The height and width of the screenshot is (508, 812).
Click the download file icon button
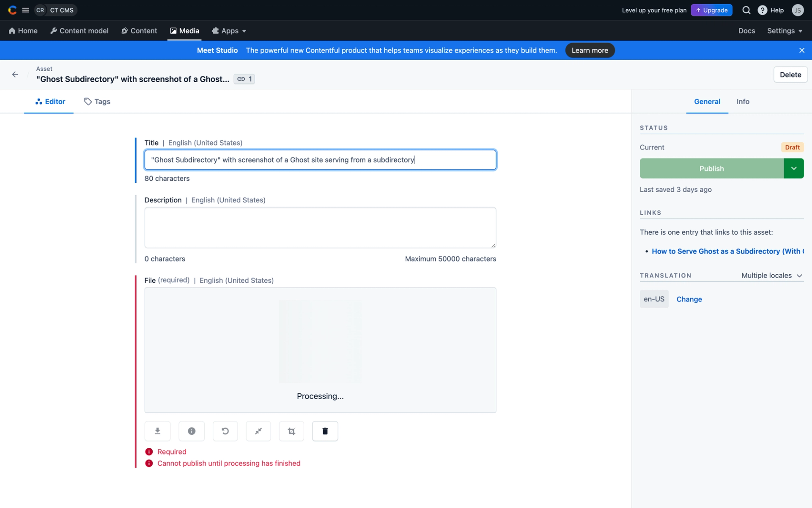157,431
